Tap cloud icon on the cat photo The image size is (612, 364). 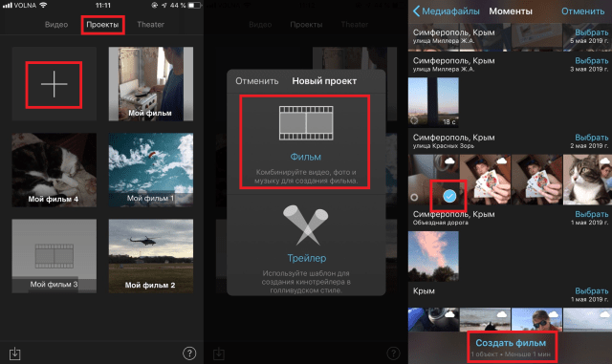click(x=604, y=161)
